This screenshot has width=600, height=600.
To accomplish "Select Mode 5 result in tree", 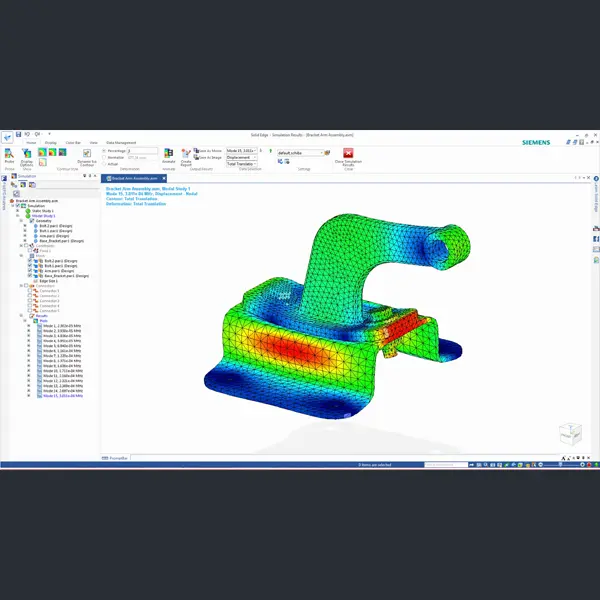I will point(62,346).
